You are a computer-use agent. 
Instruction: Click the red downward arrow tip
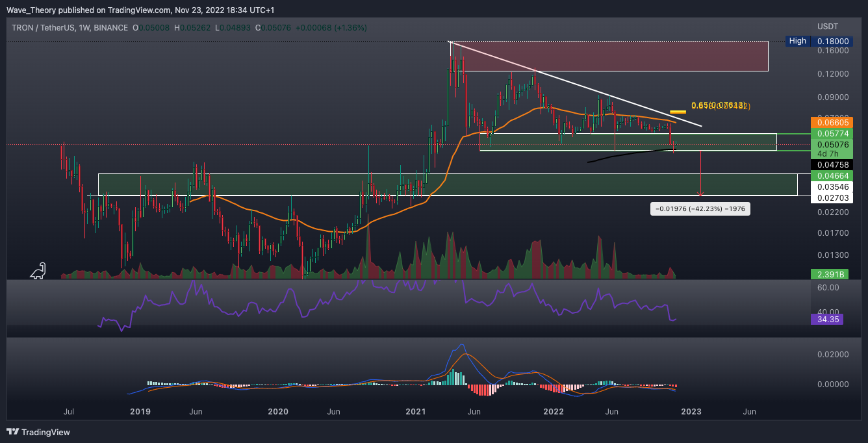tap(700, 193)
